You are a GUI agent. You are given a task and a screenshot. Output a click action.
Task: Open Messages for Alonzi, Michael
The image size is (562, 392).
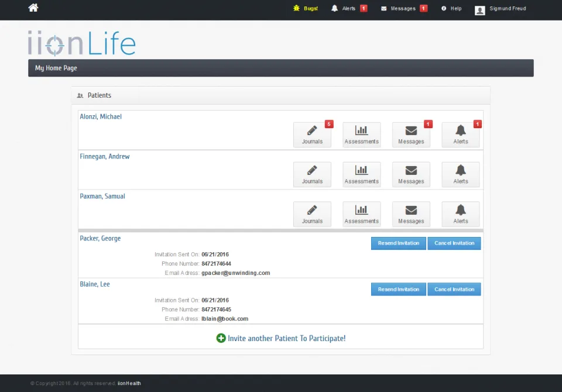coord(411,135)
